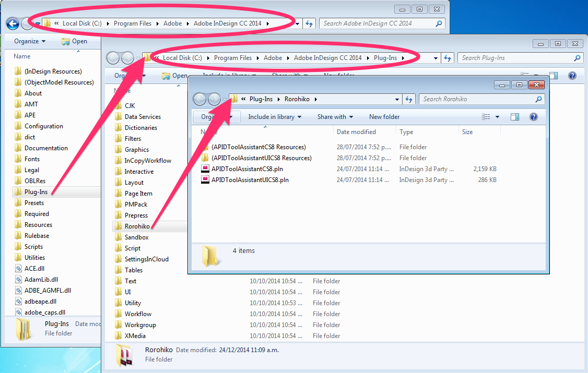The height and width of the screenshot is (373, 588).
Task: Click the Workgroup folder icon
Action: click(119, 324)
